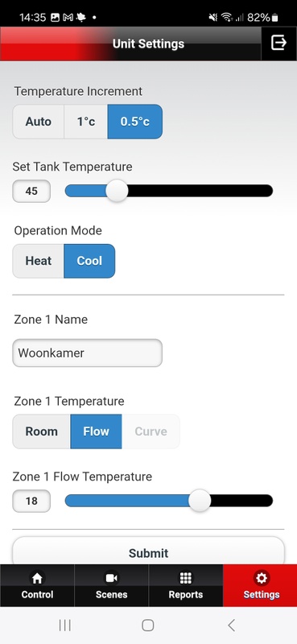Choose Flow for Zone 1 Temperature
Viewport: 297px width, 644px height.
[x=96, y=431]
